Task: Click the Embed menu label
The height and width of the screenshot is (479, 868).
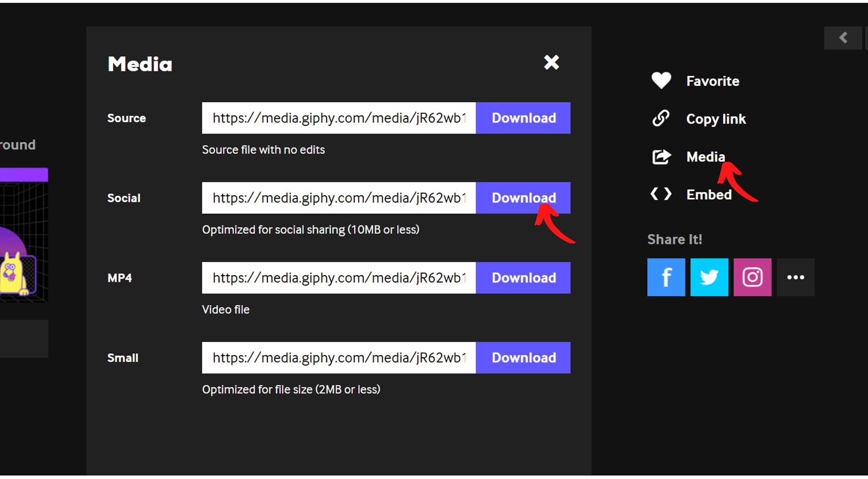Action: pos(709,194)
